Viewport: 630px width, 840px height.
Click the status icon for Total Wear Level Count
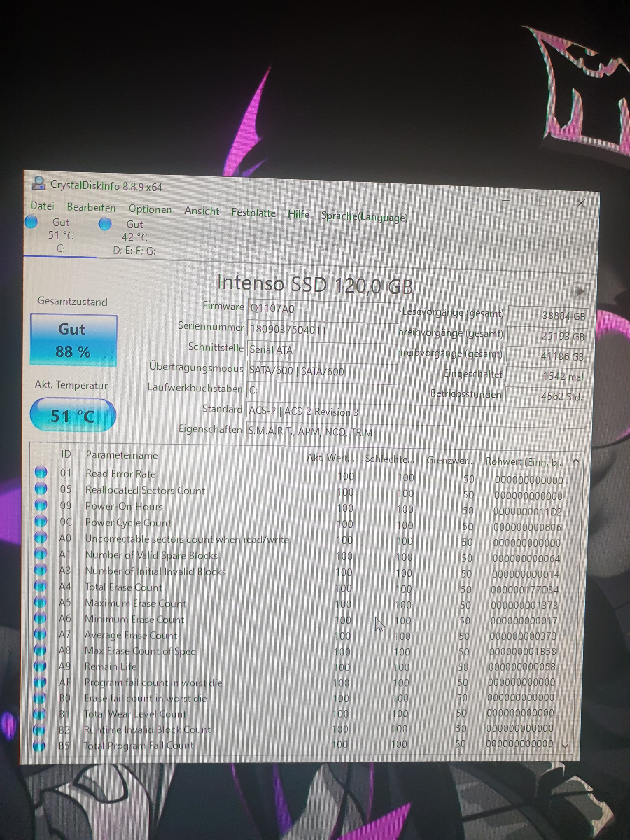39,713
